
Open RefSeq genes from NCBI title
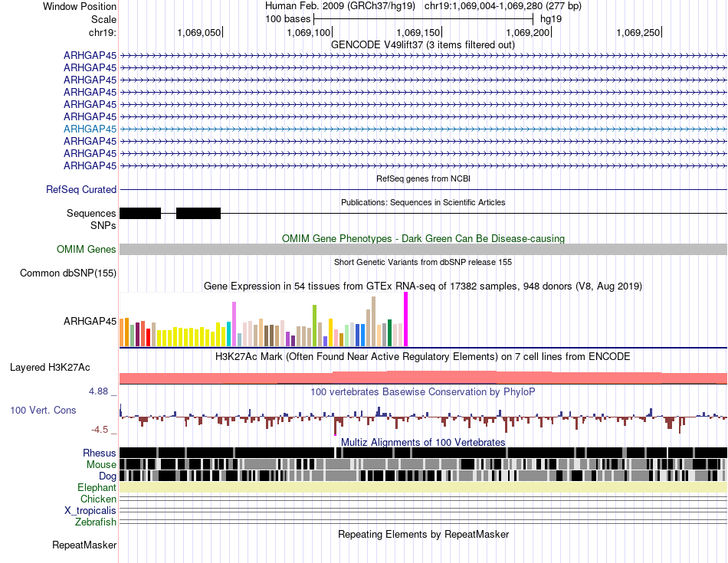coord(423,178)
